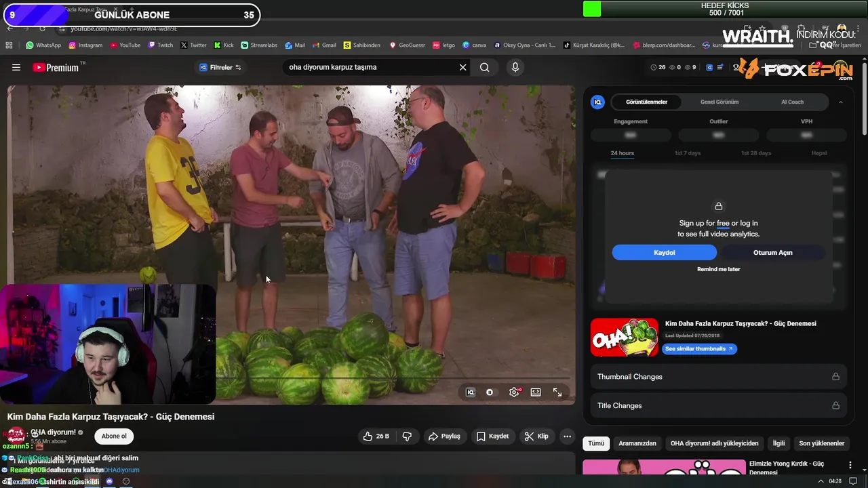Like the video with thumbs-up button

point(376,436)
